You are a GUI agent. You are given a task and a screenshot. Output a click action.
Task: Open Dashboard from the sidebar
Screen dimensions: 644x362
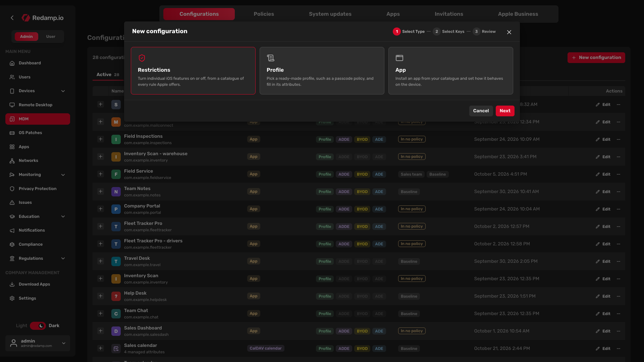pos(38,63)
